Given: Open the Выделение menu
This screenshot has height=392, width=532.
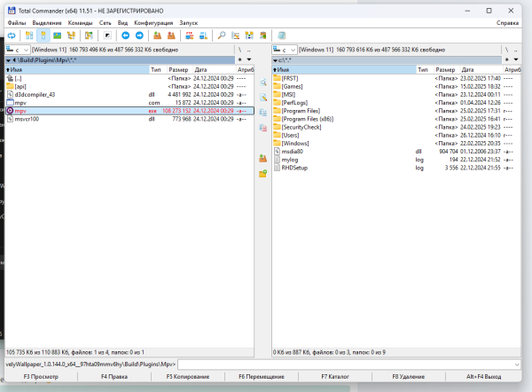Looking at the screenshot, I should [x=45, y=20].
